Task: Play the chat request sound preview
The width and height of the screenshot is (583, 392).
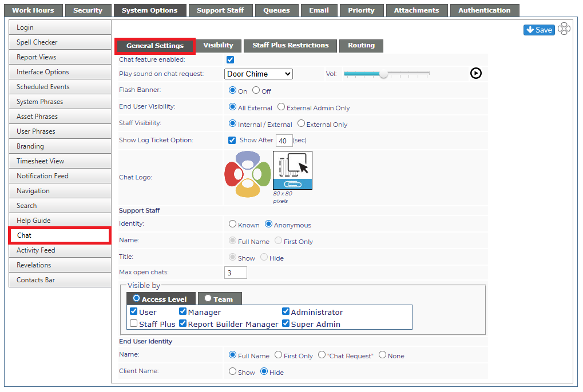Action: click(475, 73)
